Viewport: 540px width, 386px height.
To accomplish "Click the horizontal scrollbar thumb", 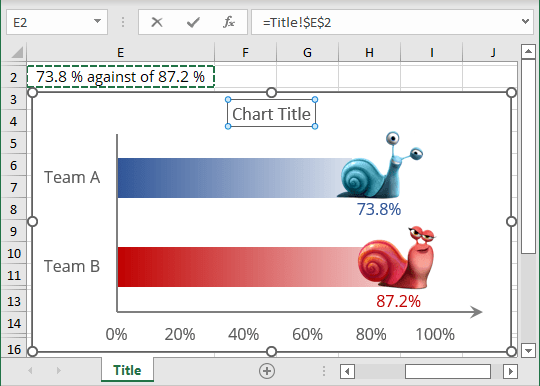I will [x=448, y=372].
